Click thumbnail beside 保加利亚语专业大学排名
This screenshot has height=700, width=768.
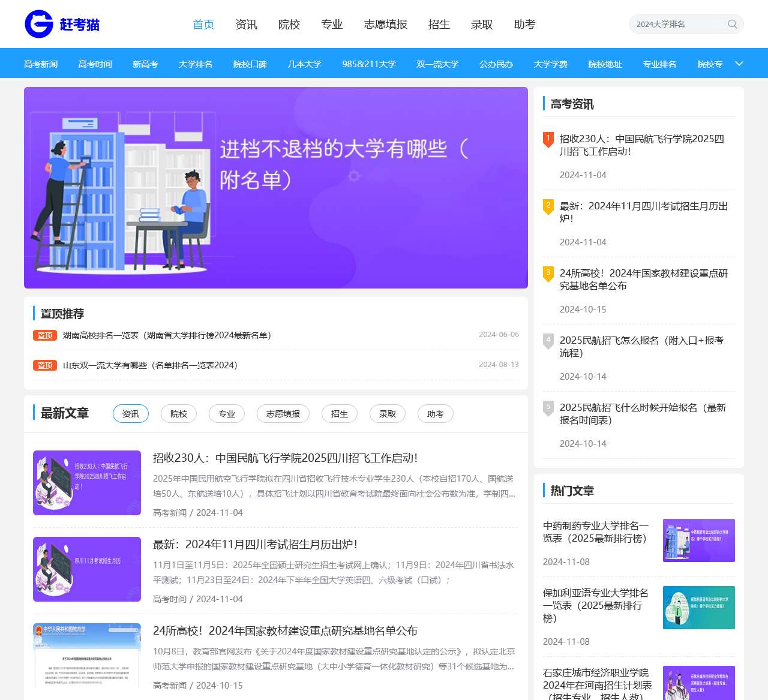coord(699,608)
